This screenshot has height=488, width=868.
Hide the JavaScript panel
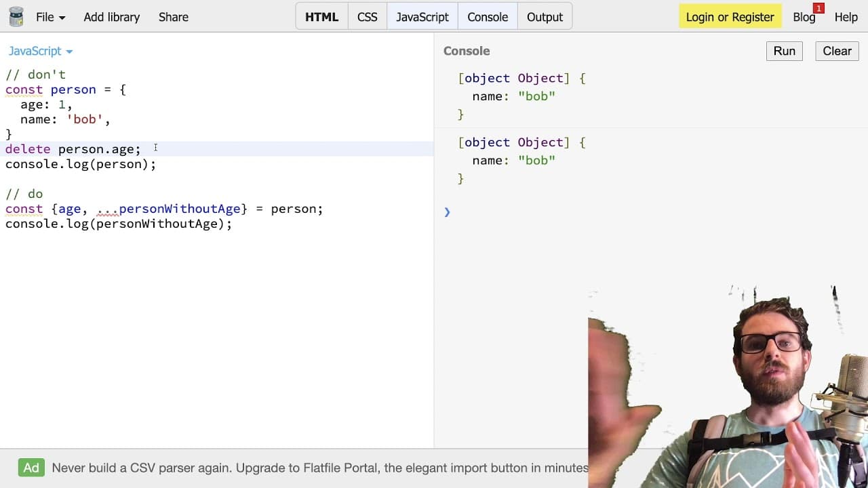point(422,17)
